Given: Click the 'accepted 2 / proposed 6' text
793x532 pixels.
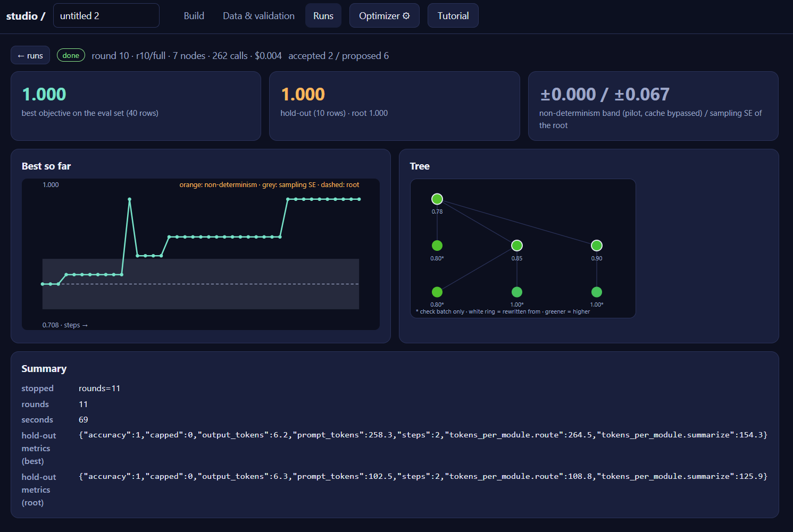Looking at the screenshot, I should [x=338, y=56].
